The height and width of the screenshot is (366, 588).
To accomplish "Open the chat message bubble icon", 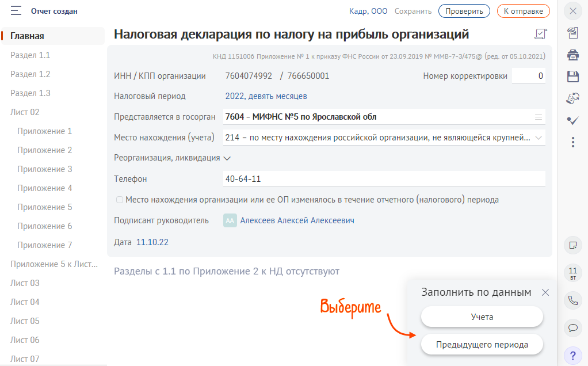I will coord(572,328).
